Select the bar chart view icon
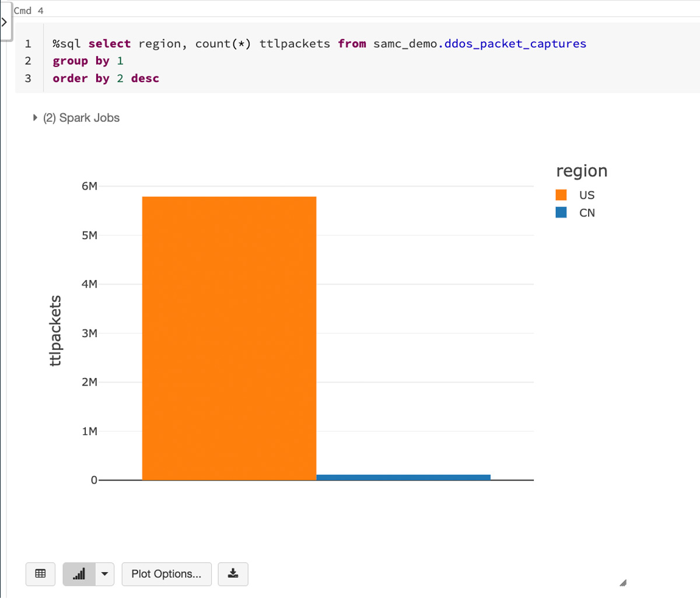This screenshot has height=599, width=700. coord(79,574)
